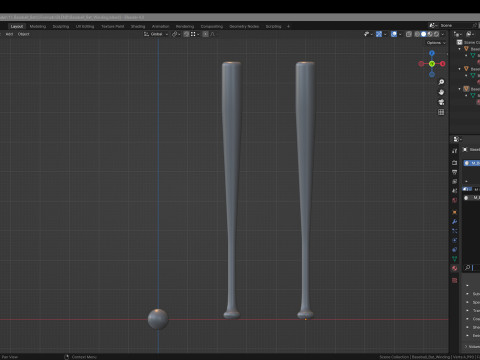
Task: Open the Tool properties tab
Action: (x=455, y=151)
